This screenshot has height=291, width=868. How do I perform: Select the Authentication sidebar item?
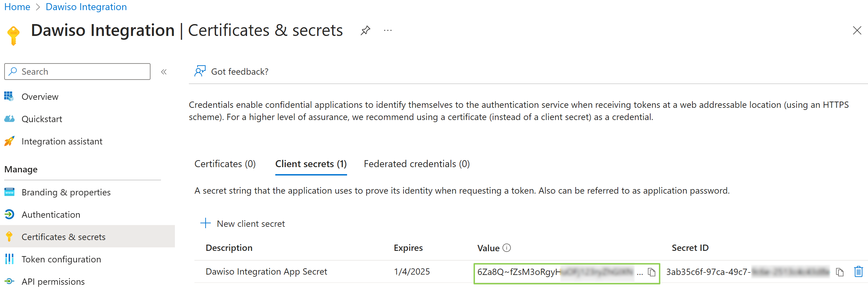tap(51, 215)
